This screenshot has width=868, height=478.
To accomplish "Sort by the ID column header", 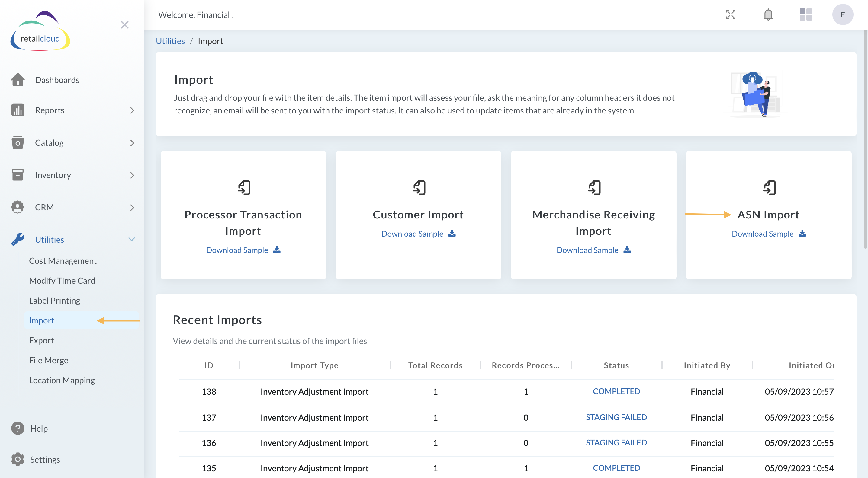I will coord(209,365).
